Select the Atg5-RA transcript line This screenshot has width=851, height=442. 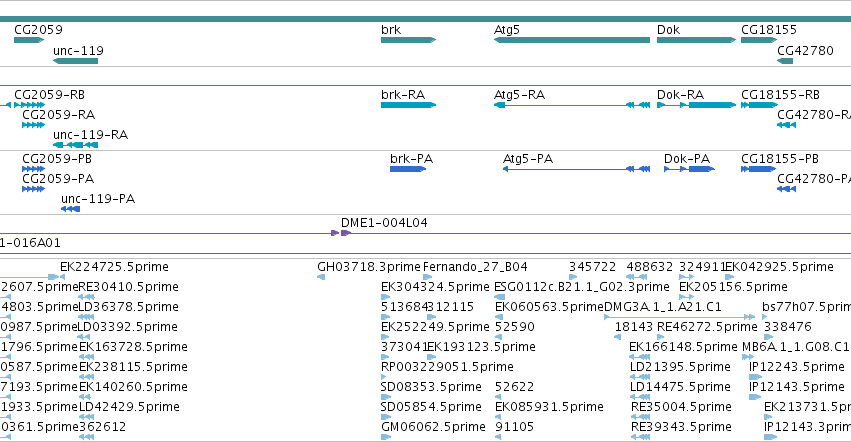(571, 105)
